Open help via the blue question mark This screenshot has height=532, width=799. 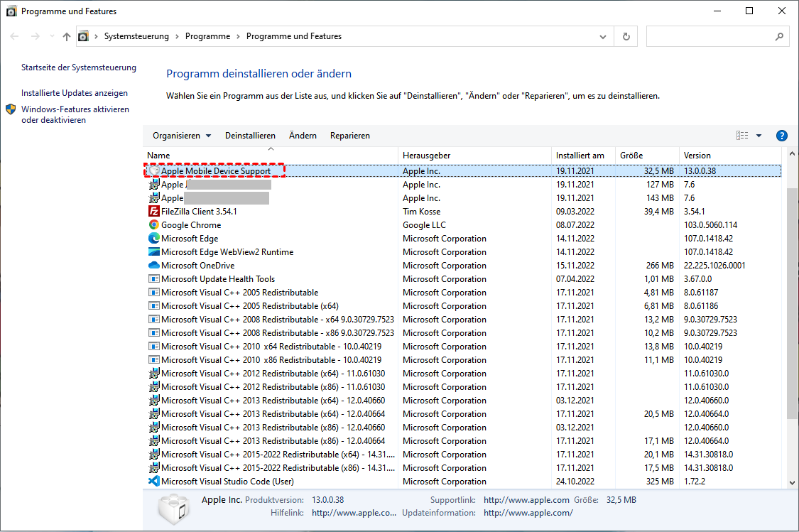tap(782, 136)
